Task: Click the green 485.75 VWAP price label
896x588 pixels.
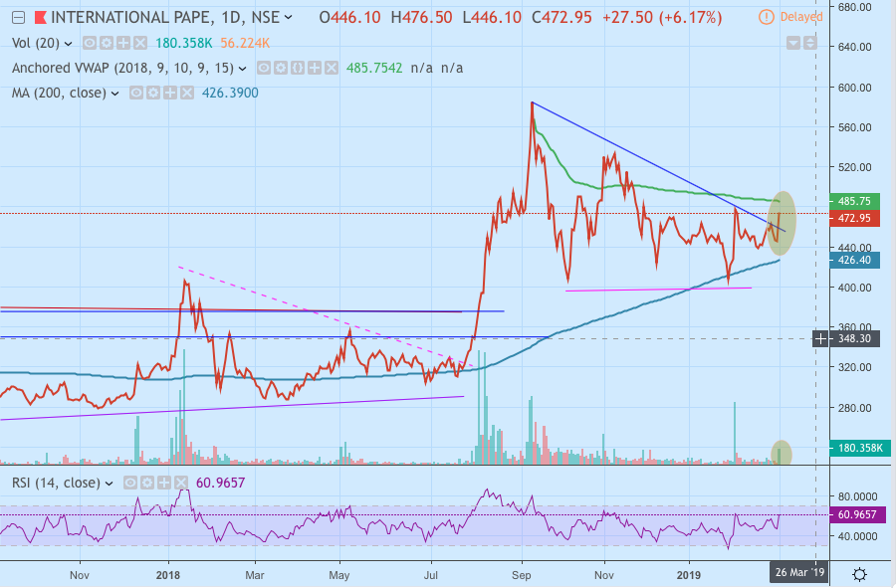Action: pyautogui.click(x=854, y=201)
